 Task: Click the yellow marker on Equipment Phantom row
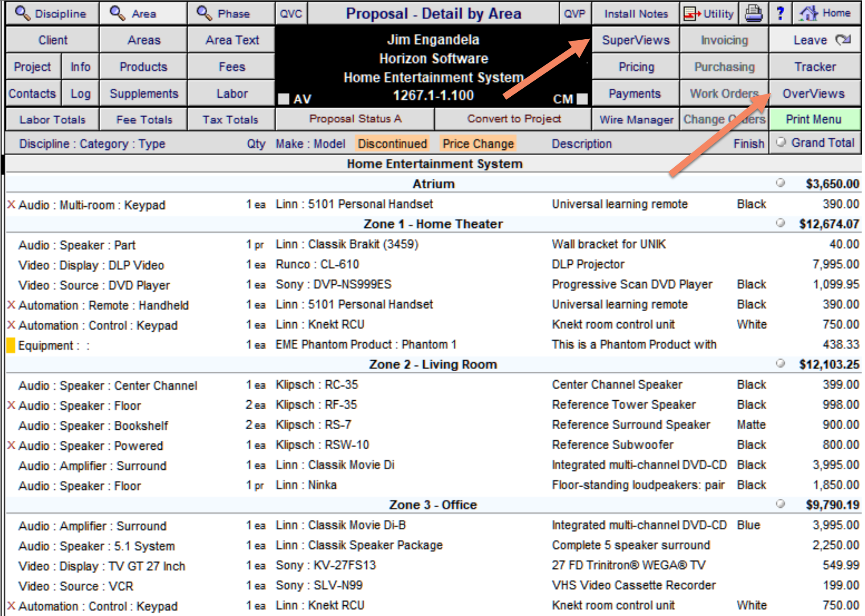point(11,345)
